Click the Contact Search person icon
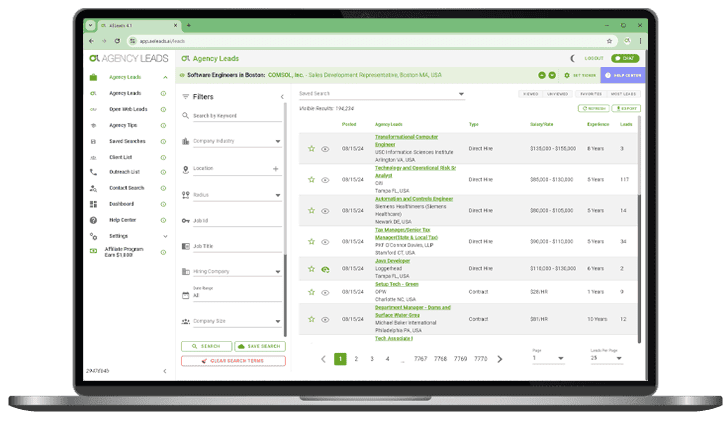727x421 pixels. click(93, 188)
